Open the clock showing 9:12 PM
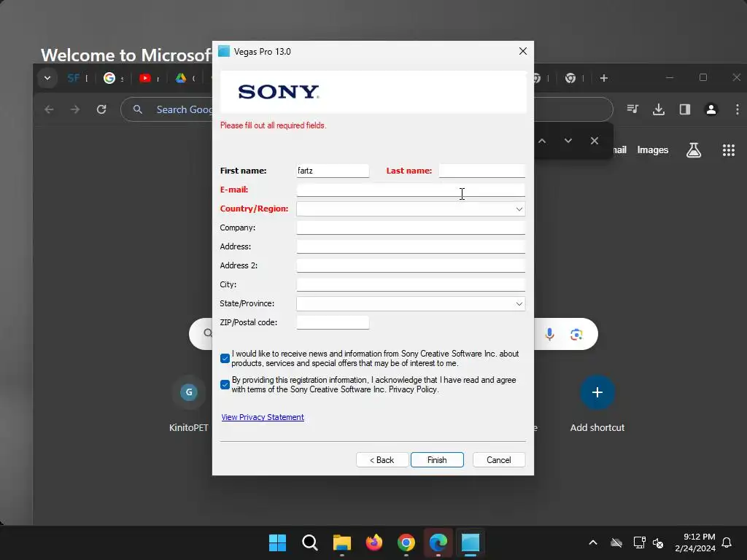This screenshot has height=560, width=747. pos(695,542)
